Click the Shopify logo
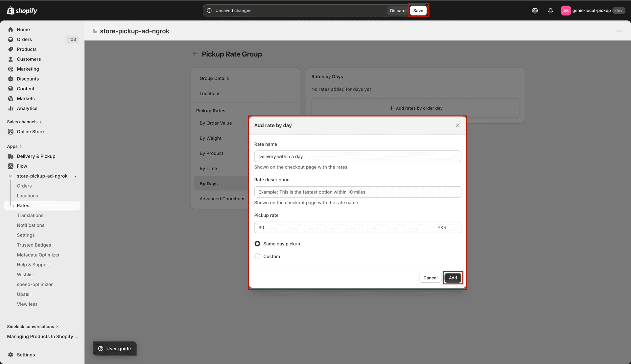631x364 pixels. (22, 11)
